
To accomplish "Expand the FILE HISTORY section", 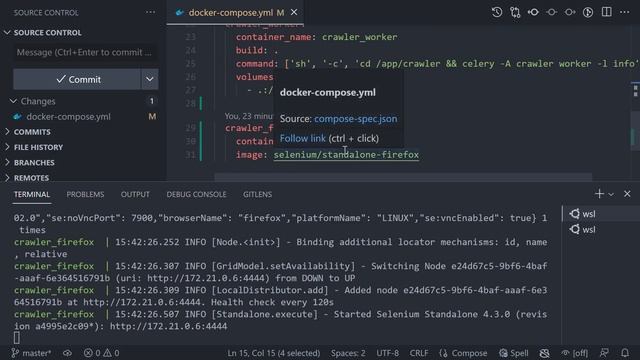I will point(38,147).
